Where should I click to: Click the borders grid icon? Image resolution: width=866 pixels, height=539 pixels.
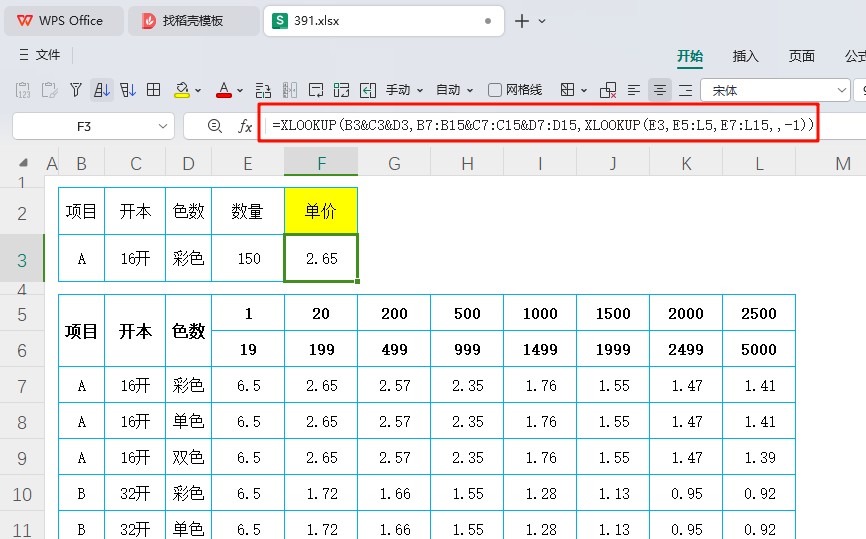(567, 90)
